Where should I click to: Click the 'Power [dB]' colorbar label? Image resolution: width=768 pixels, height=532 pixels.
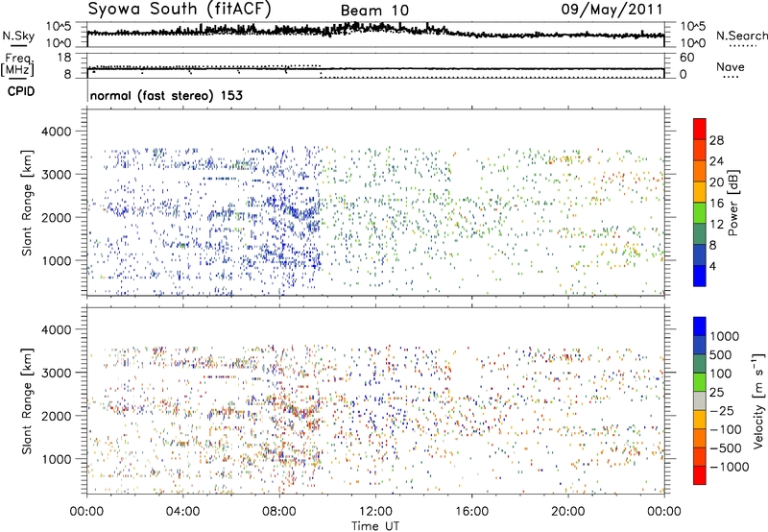pos(733,203)
